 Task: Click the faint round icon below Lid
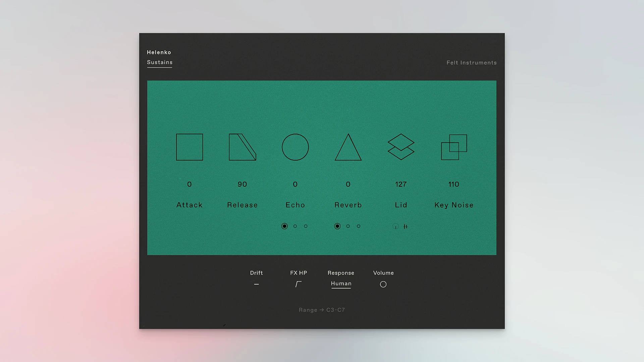[x=395, y=227]
